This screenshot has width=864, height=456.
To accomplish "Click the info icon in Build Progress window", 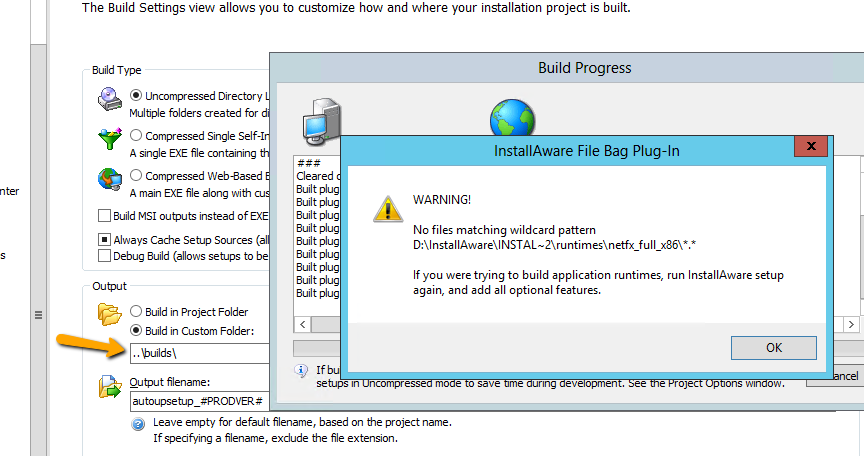I will click(x=301, y=371).
